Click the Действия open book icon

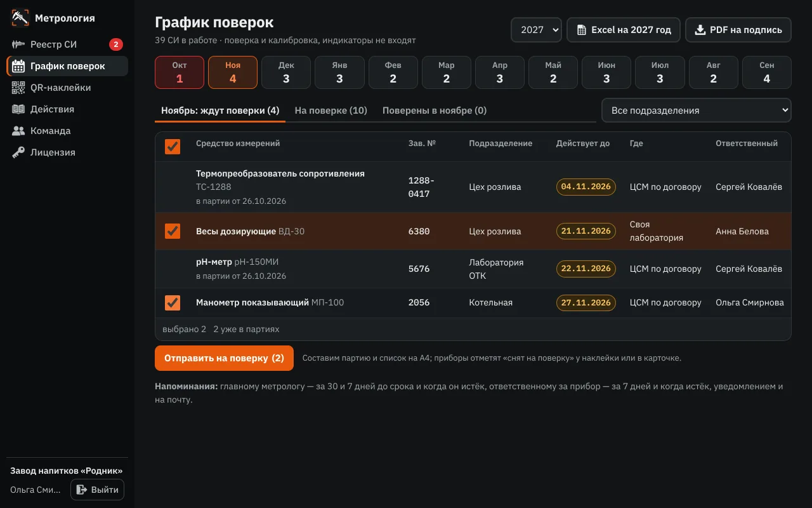click(x=18, y=109)
